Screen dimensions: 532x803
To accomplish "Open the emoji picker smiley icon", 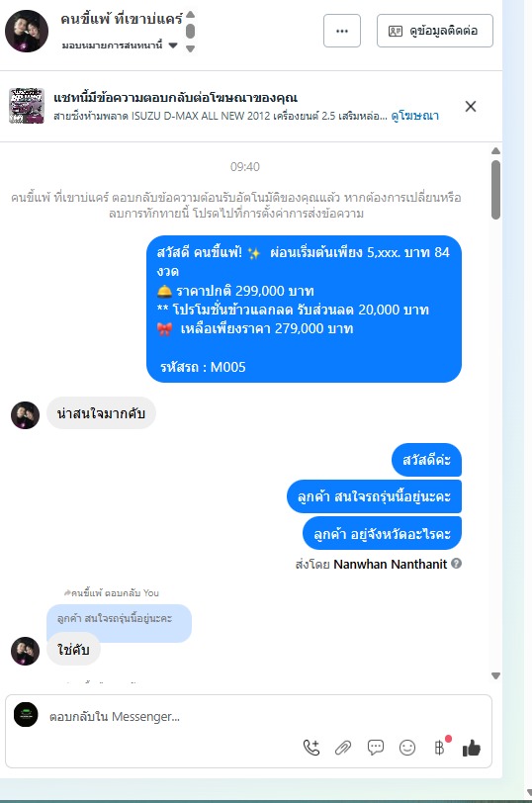I will (407, 749).
